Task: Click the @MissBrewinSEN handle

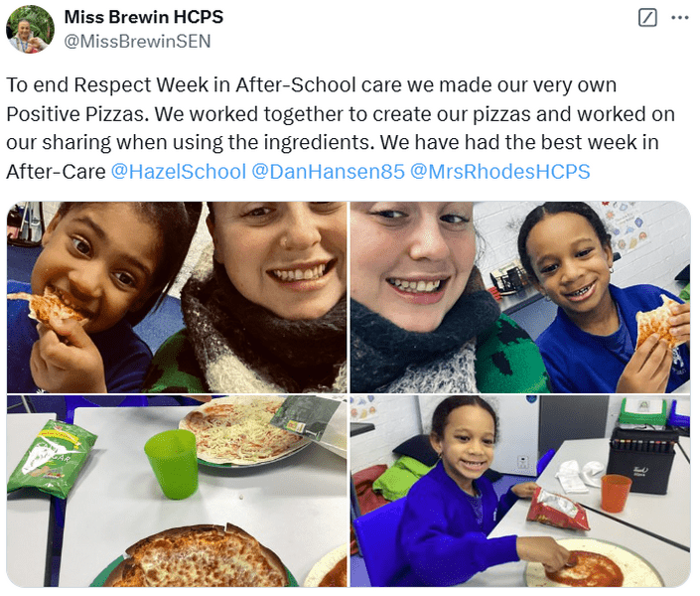Action: pos(137,41)
